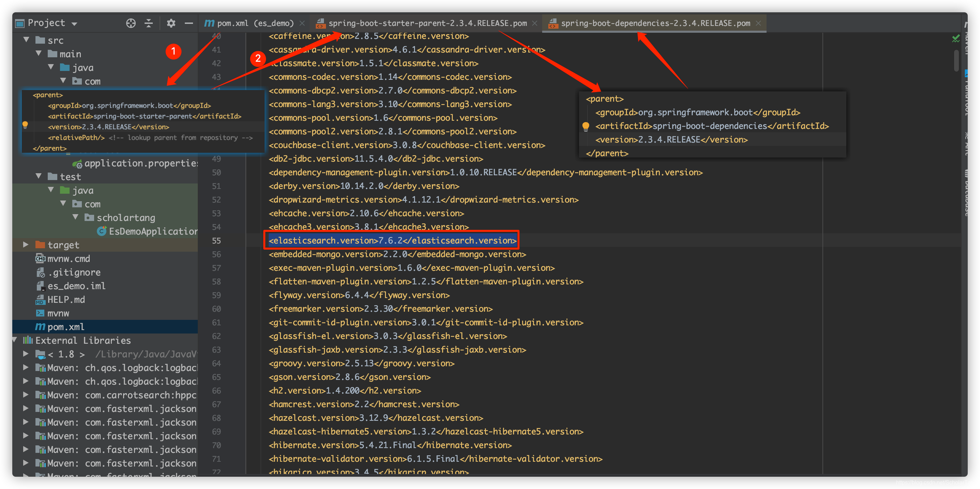Select the test folder icon
Viewport: 980px width, 489px height.
click(52, 177)
